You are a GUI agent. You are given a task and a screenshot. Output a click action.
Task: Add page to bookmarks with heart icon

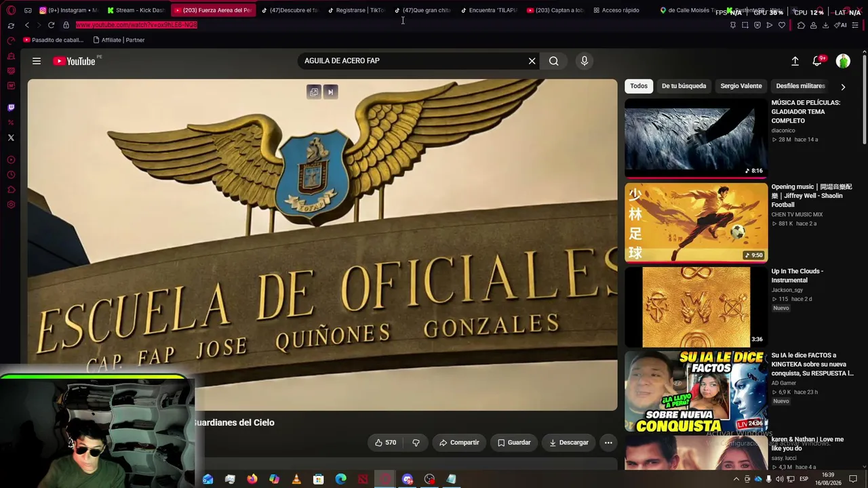point(782,25)
